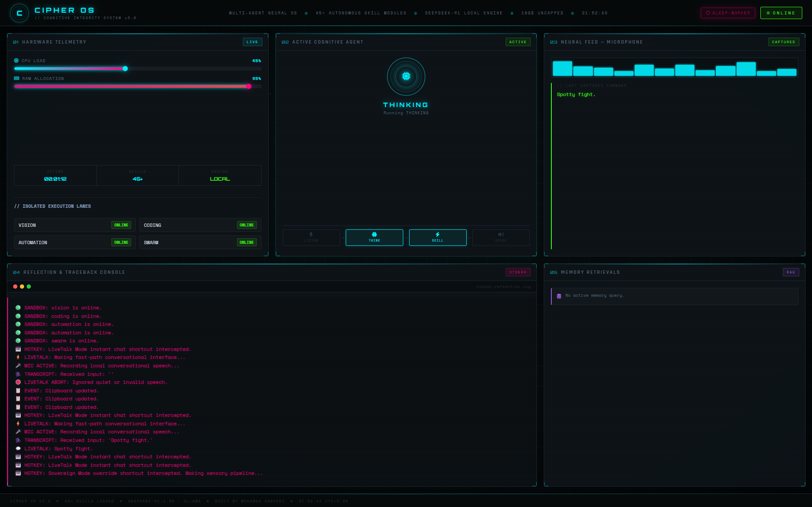
Task: Click the ENGINE value LOCAL
Action: (x=220, y=179)
